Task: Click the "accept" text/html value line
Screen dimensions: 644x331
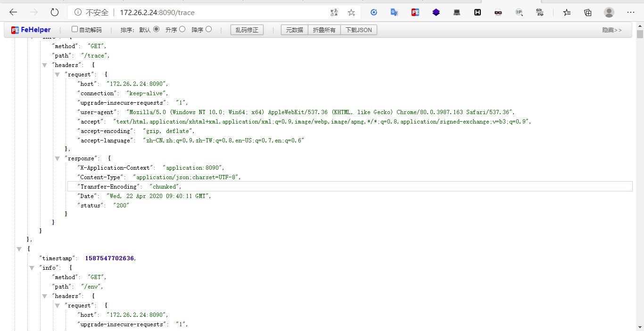Action: [x=305, y=122]
